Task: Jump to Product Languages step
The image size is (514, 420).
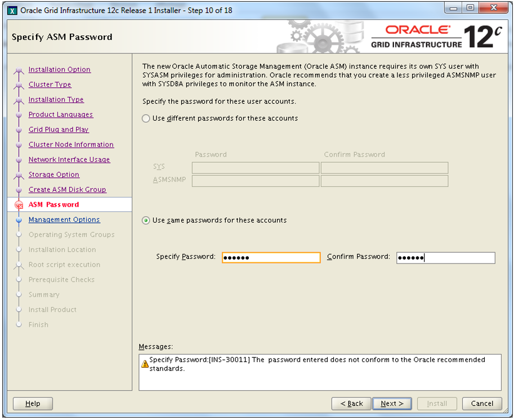Action: pyautogui.click(x=61, y=114)
